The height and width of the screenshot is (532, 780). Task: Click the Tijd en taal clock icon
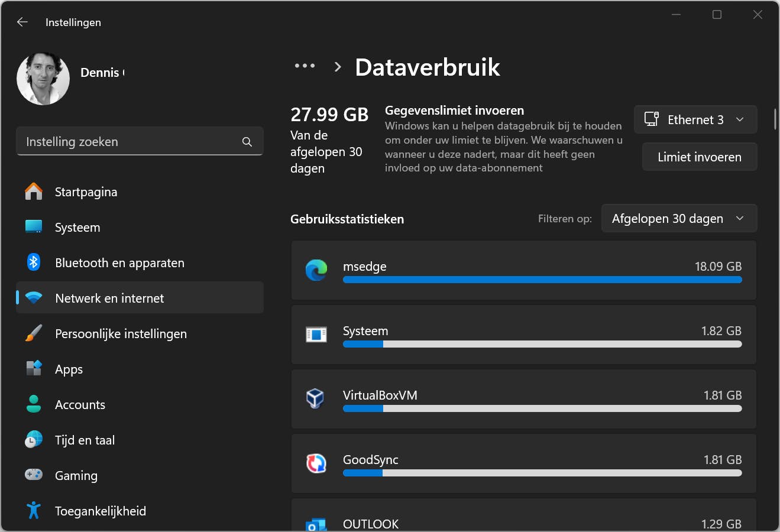tap(33, 439)
